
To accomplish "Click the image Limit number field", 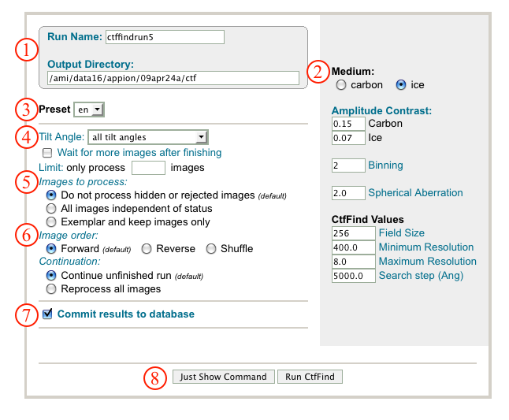I will 148,168.
